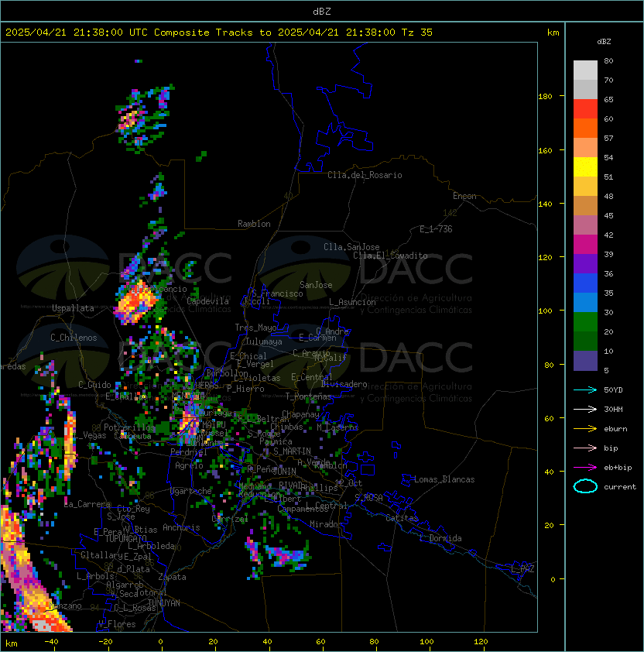Click the yellow eburn arrow legend icon
644x652 pixels.
click(585, 429)
